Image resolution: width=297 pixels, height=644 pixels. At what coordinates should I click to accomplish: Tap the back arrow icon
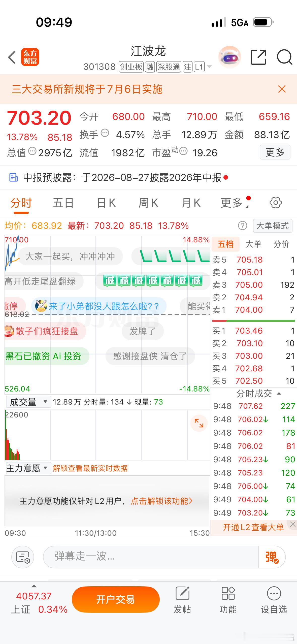point(12,57)
